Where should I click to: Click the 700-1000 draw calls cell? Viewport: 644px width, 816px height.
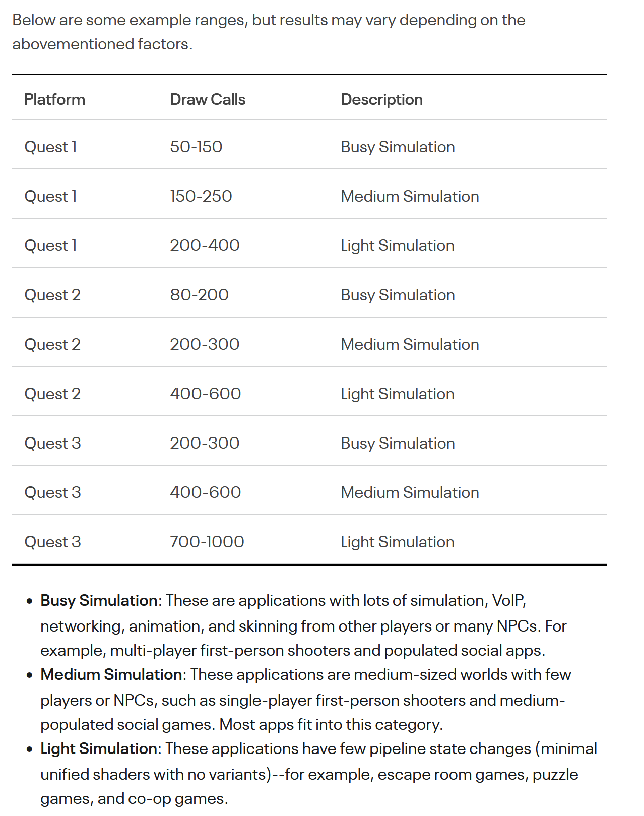coord(207,542)
